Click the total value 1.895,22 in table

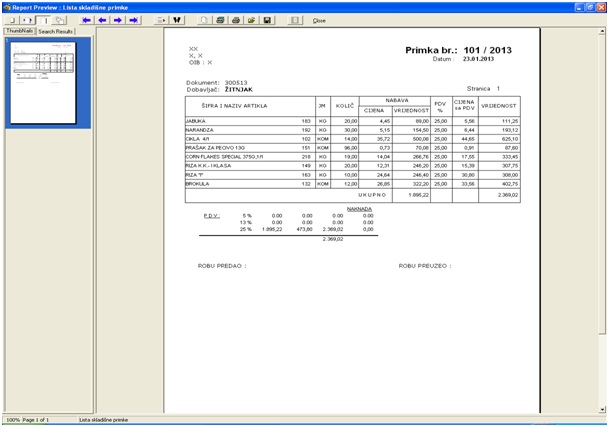pos(418,195)
